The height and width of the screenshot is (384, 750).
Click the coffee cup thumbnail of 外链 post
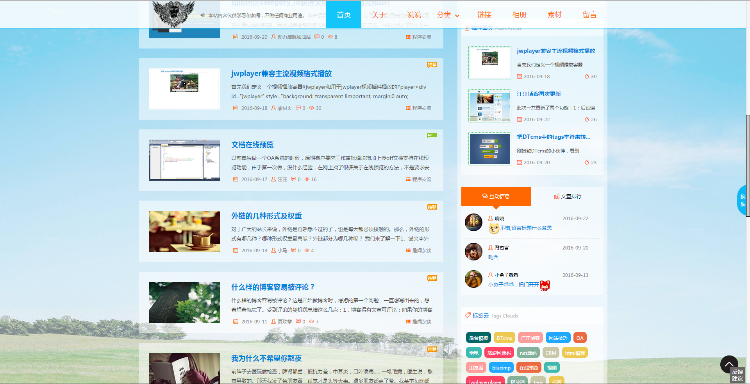[184, 231]
